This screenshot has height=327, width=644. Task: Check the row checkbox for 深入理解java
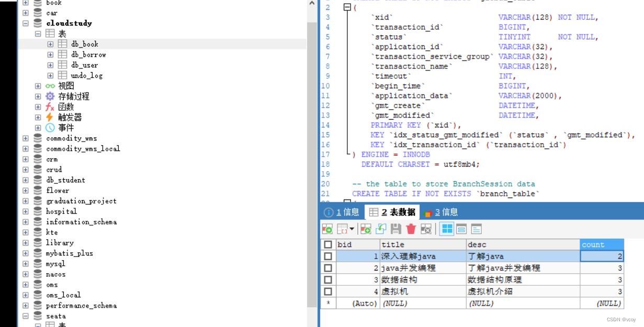[x=328, y=256]
